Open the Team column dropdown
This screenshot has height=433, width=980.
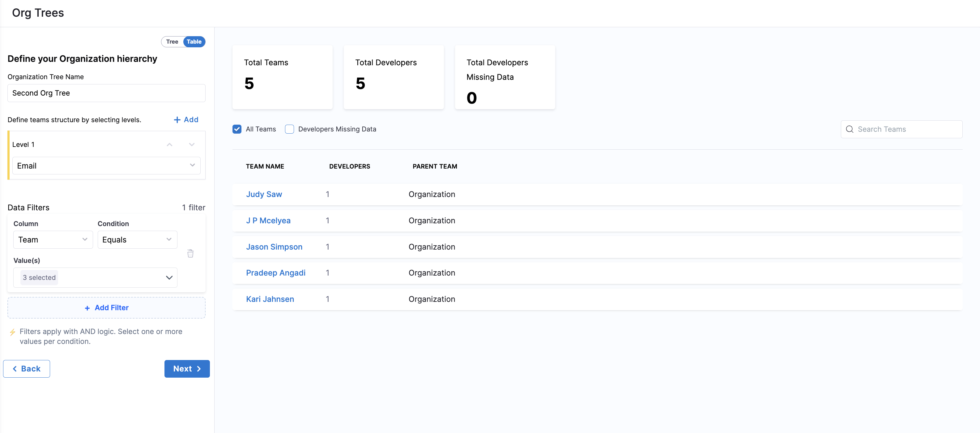tap(53, 240)
